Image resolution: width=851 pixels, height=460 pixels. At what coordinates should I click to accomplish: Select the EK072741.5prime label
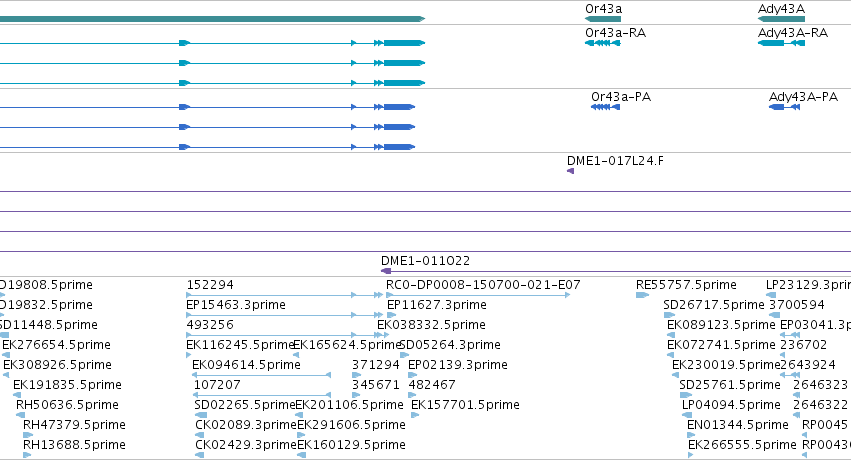coord(721,345)
